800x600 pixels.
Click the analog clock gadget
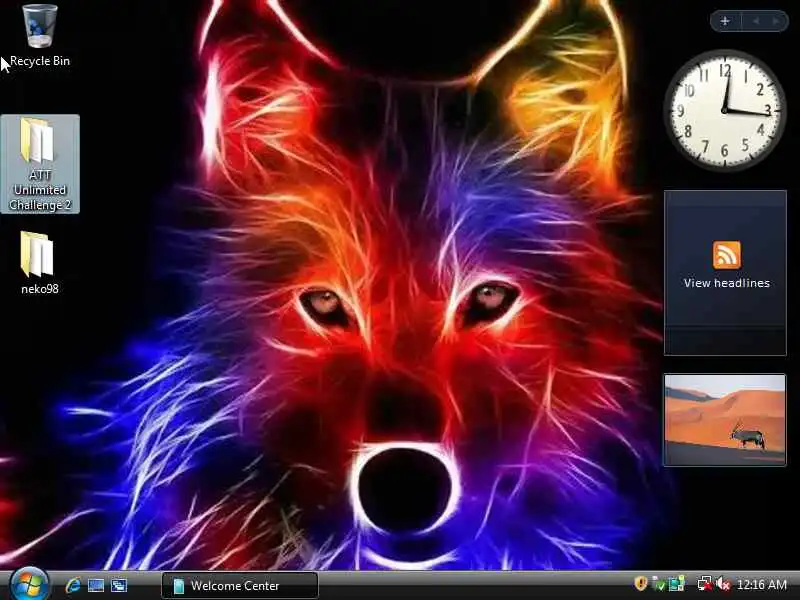point(724,110)
